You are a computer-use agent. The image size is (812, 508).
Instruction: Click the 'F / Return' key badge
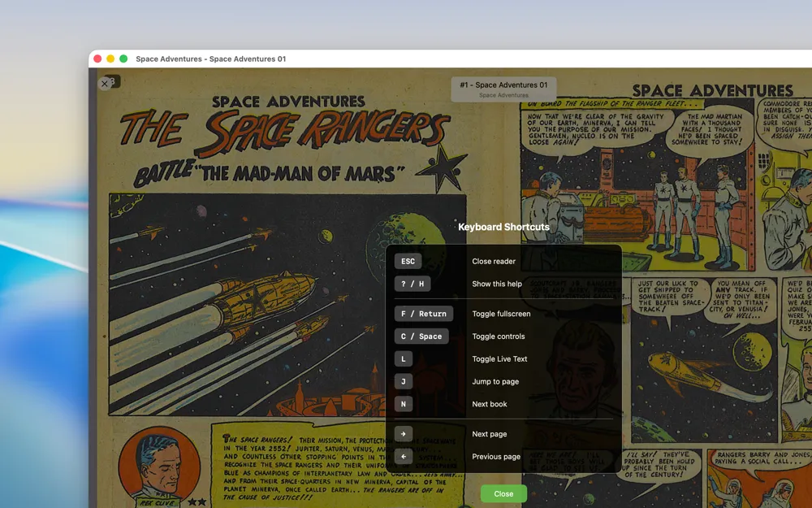click(x=424, y=314)
